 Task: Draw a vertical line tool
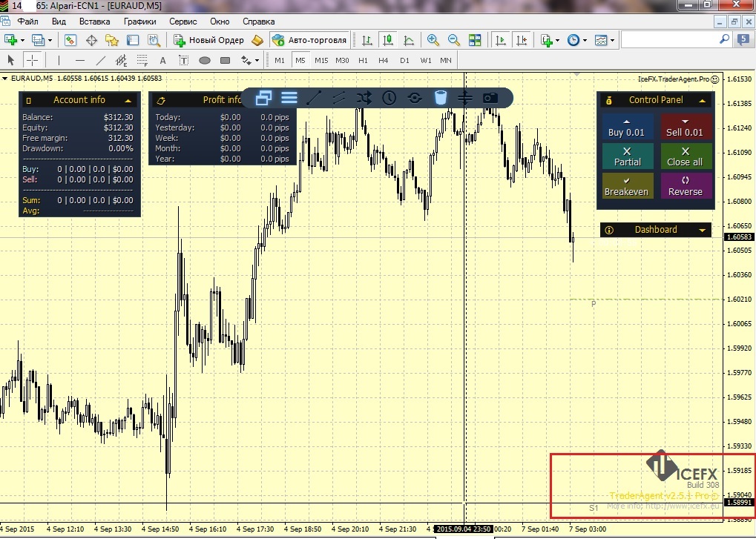[x=59, y=60]
